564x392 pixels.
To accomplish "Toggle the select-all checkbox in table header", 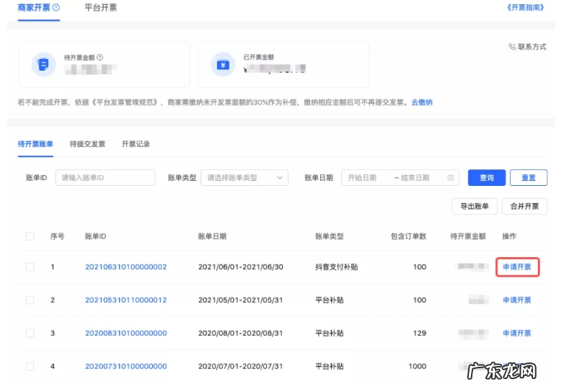I will (x=30, y=236).
